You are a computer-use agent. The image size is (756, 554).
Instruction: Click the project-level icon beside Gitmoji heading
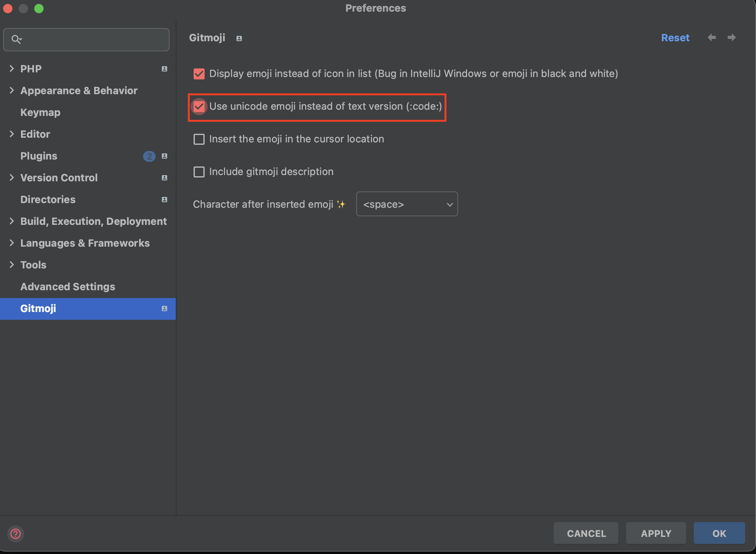[239, 38]
